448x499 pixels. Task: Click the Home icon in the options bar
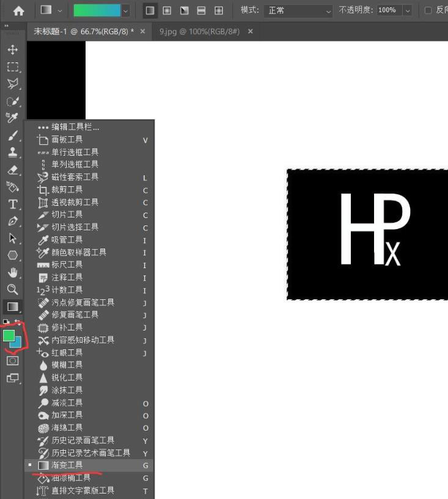19,10
